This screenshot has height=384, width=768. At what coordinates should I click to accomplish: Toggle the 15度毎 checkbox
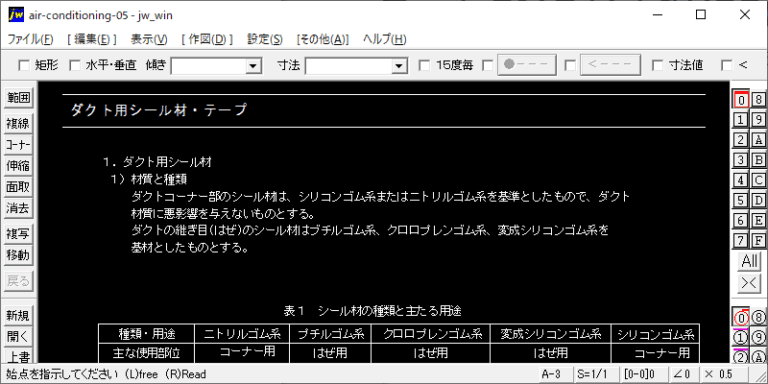click(x=425, y=65)
